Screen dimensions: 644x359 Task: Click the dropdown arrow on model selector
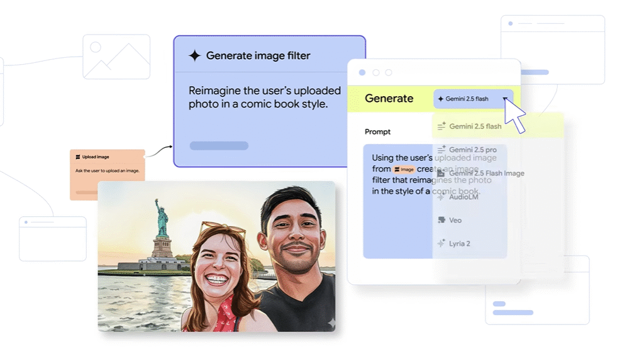pos(505,99)
